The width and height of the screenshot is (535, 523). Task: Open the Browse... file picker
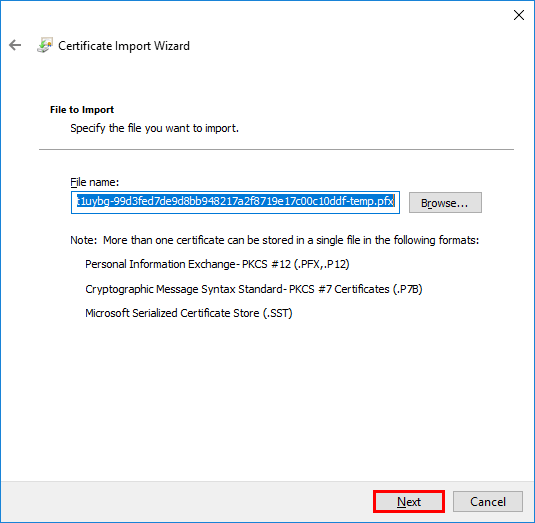[x=445, y=203]
